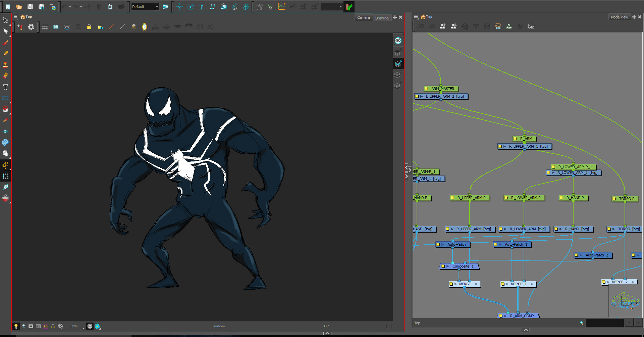Click the Camera view gear settings icon

[31, 27]
